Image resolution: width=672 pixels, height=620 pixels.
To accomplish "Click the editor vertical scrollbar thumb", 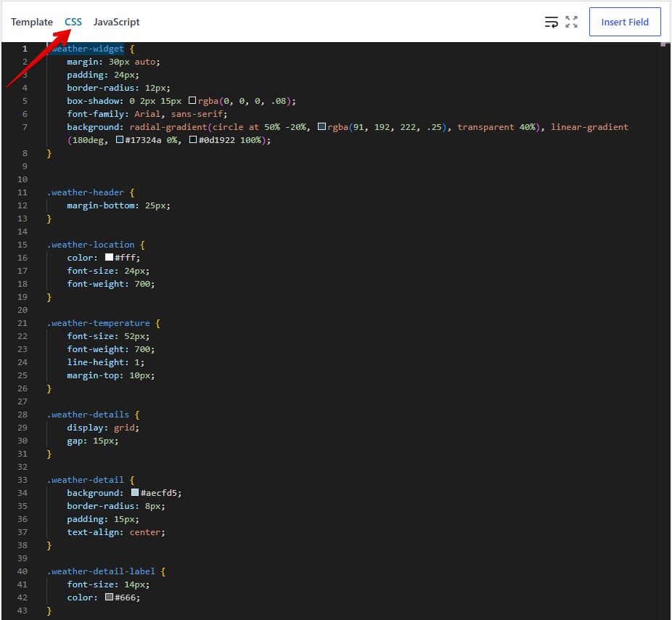I will [663, 44].
